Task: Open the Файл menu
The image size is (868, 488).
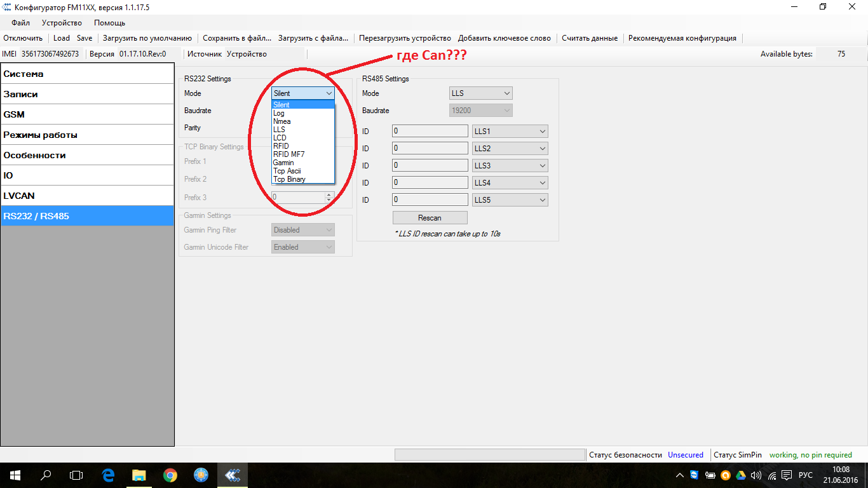Action: click(20, 23)
